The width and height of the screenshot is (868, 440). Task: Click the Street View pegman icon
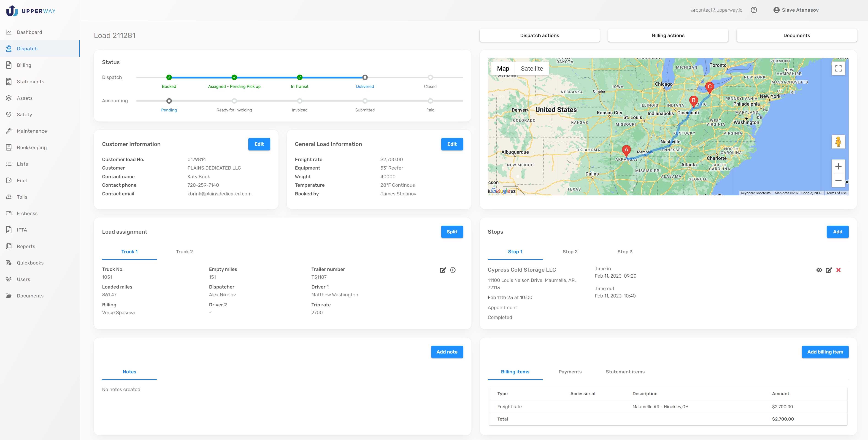pos(838,141)
